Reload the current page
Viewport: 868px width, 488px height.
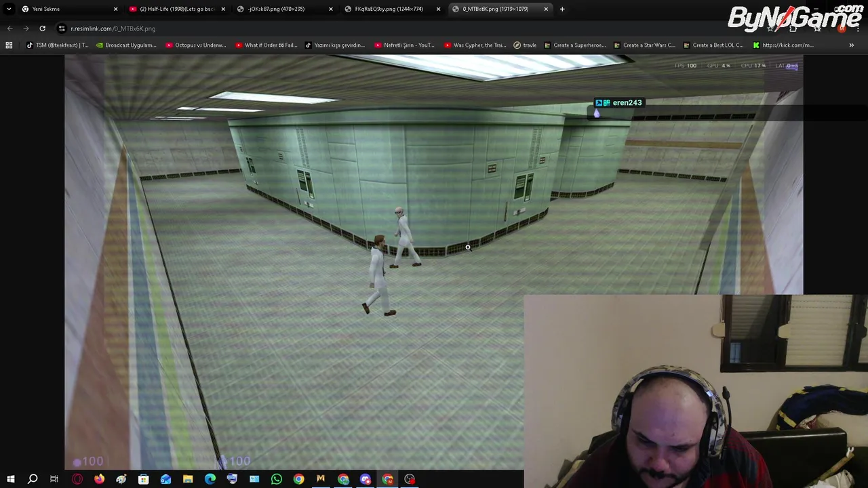click(42, 28)
